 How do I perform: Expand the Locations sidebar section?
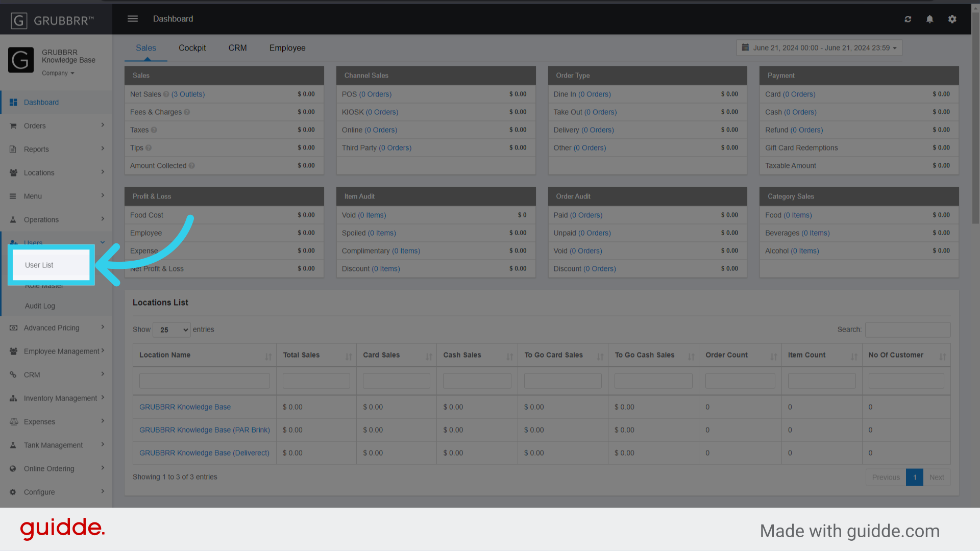pyautogui.click(x=103, y=172)
